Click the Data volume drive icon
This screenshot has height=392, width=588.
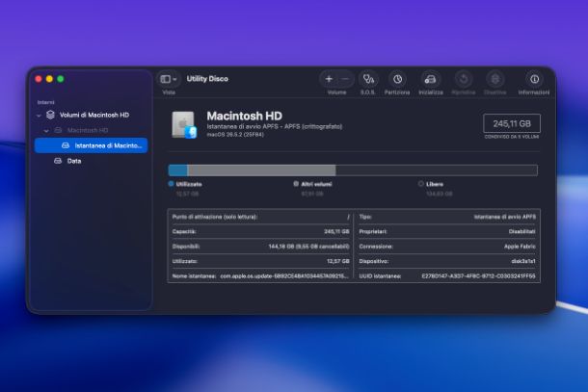tap(58, 161)
